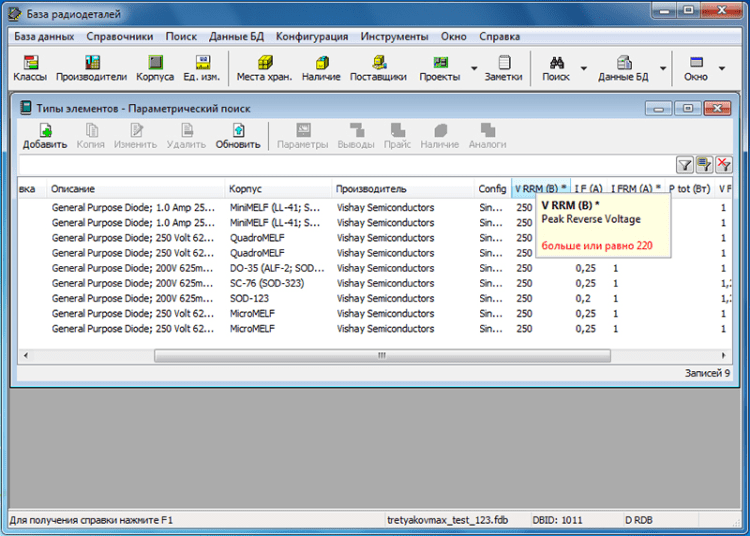
Task: Click the edit filter icon
Action: pos(704,165)
